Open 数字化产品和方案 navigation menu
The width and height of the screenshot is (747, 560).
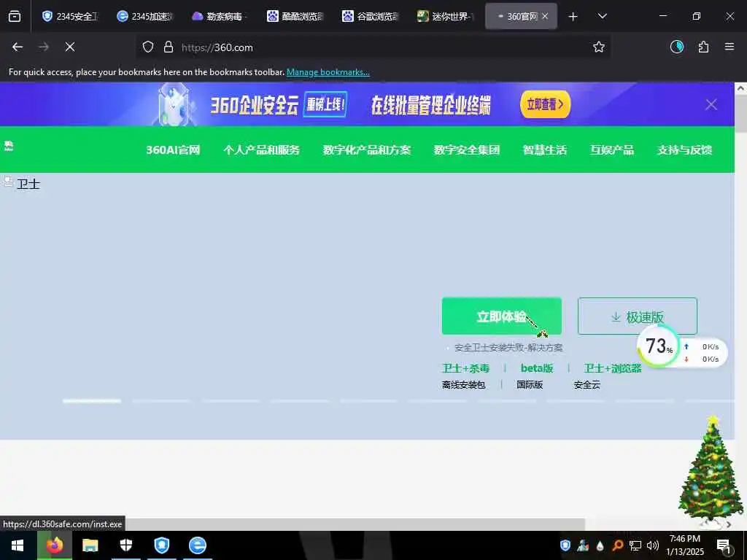click(x=367, y=150)
